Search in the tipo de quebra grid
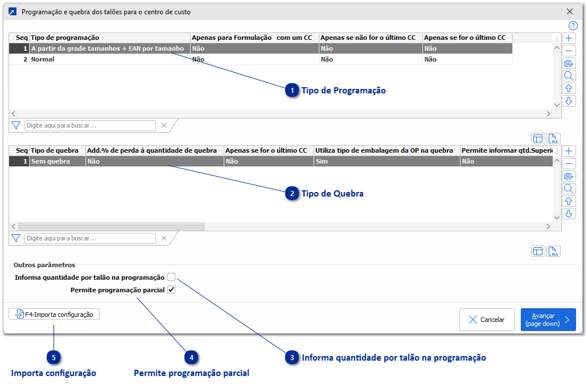Viewport: 588px width, 388px height. (569, 189)
